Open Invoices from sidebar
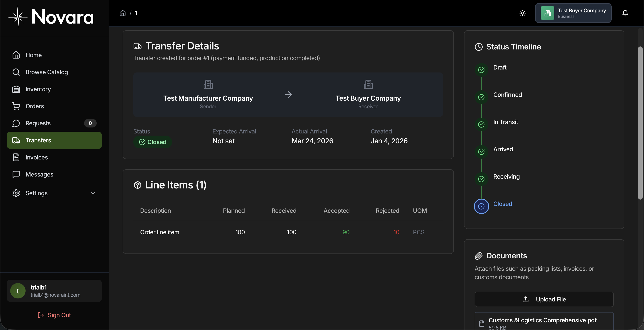The image size is (644, 330). 54,157
